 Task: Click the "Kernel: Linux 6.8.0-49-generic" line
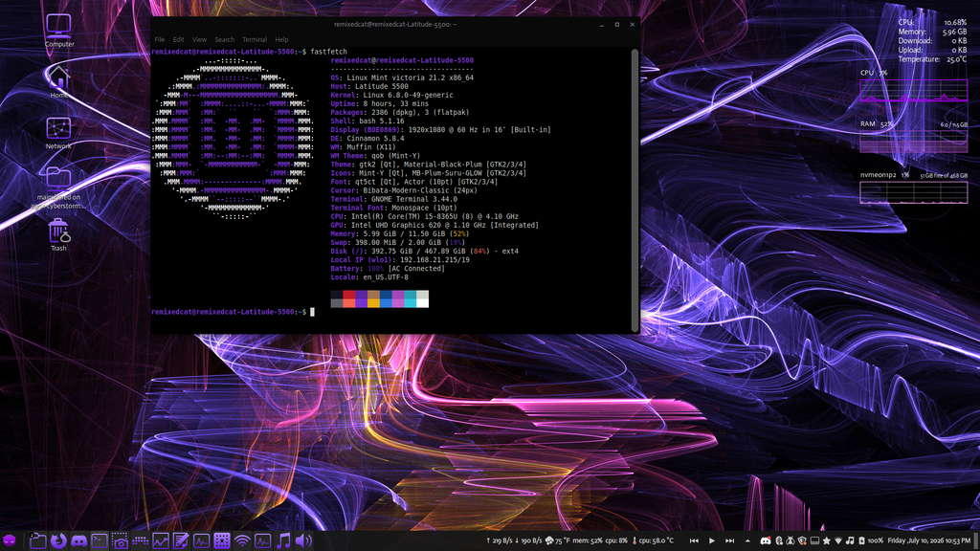tap(391, 95)
